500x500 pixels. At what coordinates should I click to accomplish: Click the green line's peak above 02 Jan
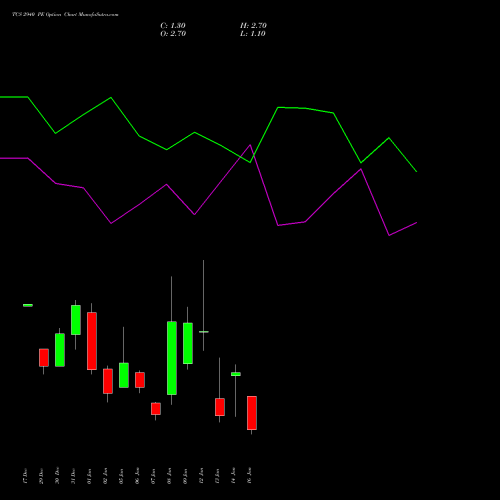pos(111,98)
